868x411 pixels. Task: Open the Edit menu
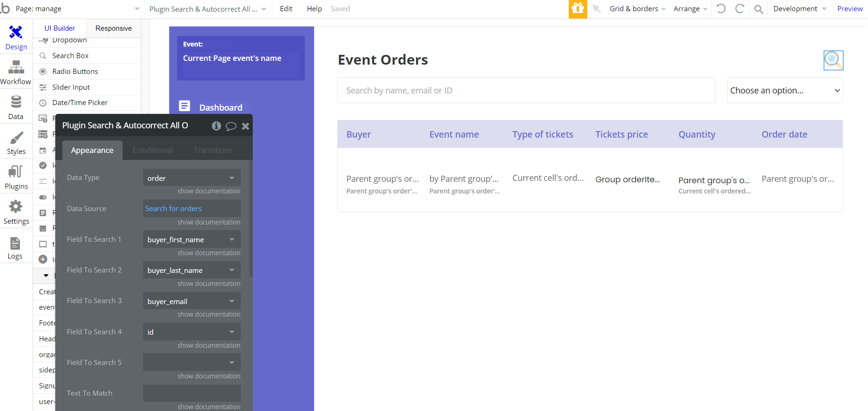coord(286,9)
